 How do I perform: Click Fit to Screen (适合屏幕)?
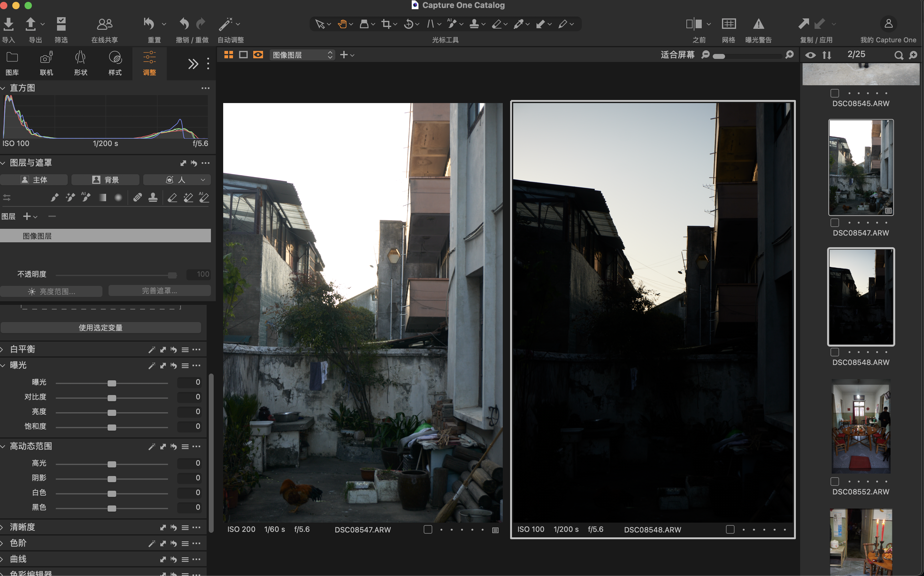click(677, 55)
